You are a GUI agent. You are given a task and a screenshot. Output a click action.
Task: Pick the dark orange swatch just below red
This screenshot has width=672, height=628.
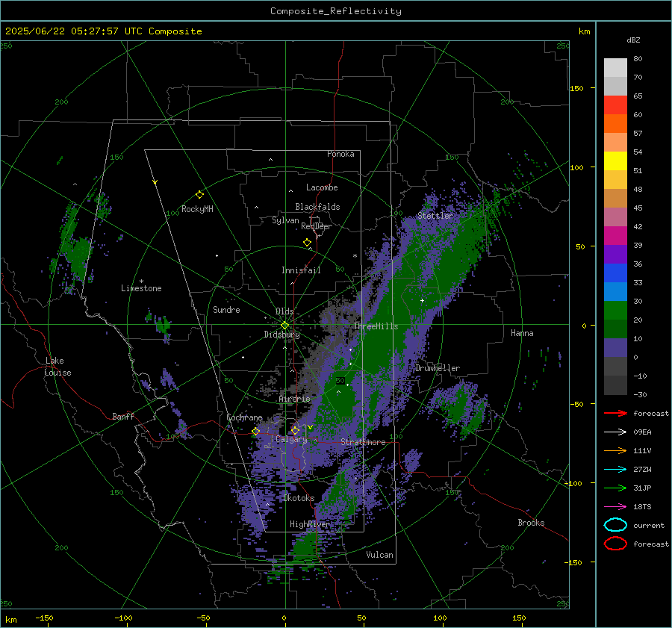click(615, 124)
